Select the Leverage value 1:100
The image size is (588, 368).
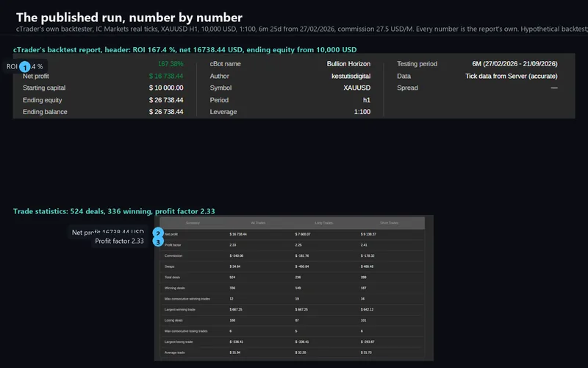362,112
